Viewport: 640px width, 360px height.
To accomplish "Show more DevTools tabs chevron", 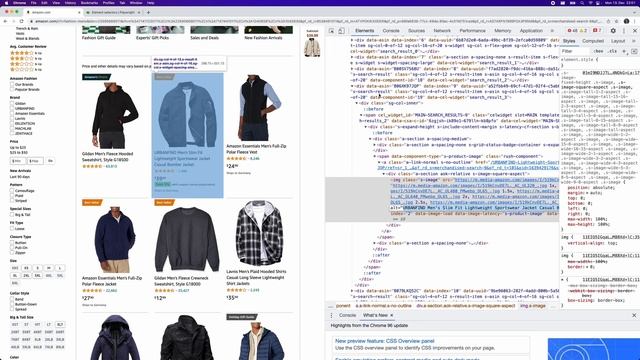I will point(552,31).
